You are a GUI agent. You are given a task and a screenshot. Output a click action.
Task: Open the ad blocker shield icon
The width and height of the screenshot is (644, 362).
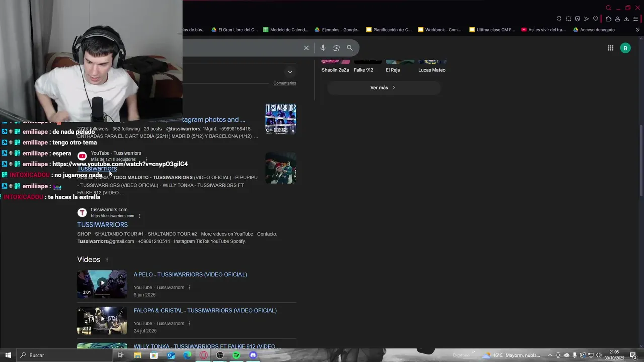click(577, 19)
